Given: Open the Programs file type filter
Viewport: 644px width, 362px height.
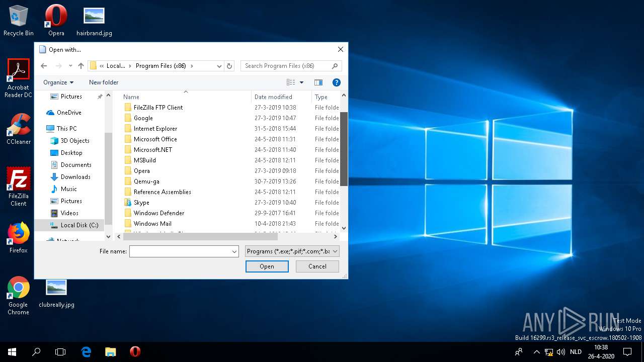Looking at the screenshot, I should coord(292,251).
